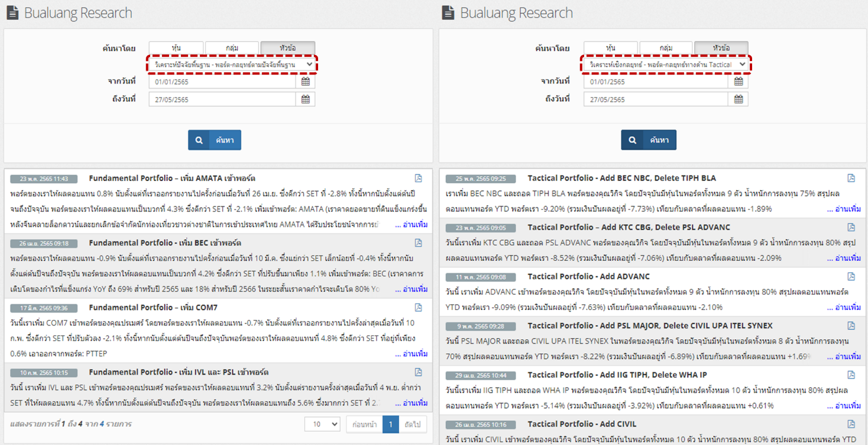Screen dimensions: 868x445
Task: Open PDF icon for Tactical Add KTC CBG report
Action: pos(851,227)
